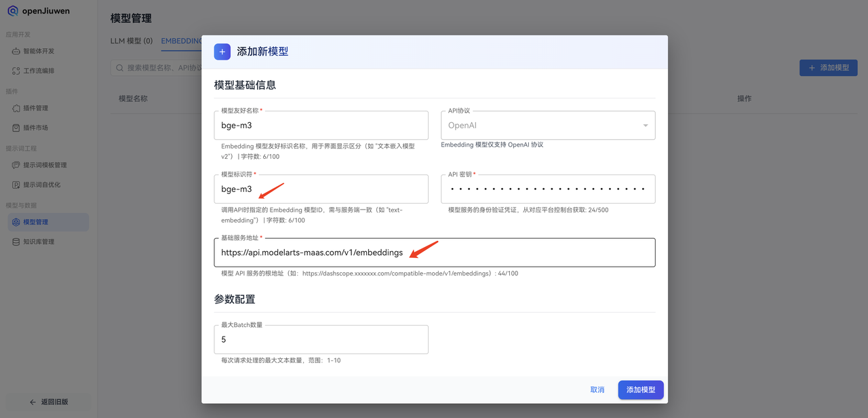Click the search magnifier icon
This screenshot has width=868, height=418.
(120, 68)
